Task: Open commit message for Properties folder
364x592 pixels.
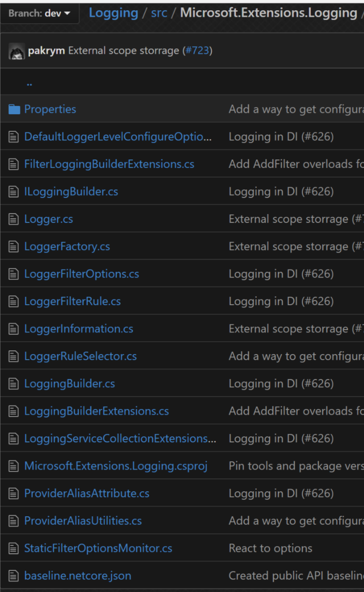Action: pyautogui.click(x=296, y=109)
